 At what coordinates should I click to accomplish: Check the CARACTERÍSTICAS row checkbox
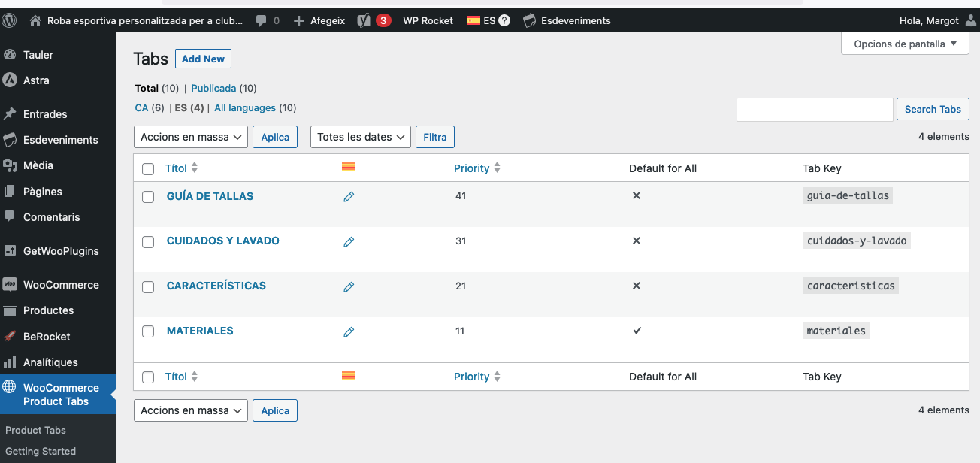(x=148, y=287)
